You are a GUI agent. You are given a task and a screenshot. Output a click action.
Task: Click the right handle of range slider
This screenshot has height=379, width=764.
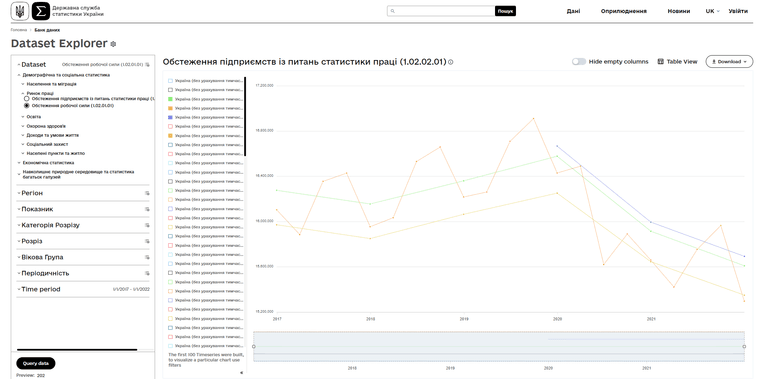tap(744, 346)
